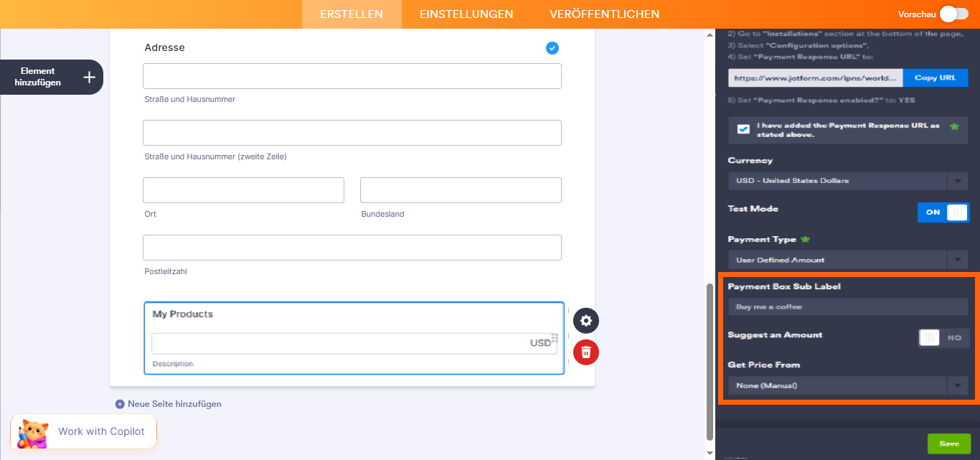The width and height of the screenshot is (980, 460).
Task: Click inside the Postleitzahl input field
Action: 352,247
